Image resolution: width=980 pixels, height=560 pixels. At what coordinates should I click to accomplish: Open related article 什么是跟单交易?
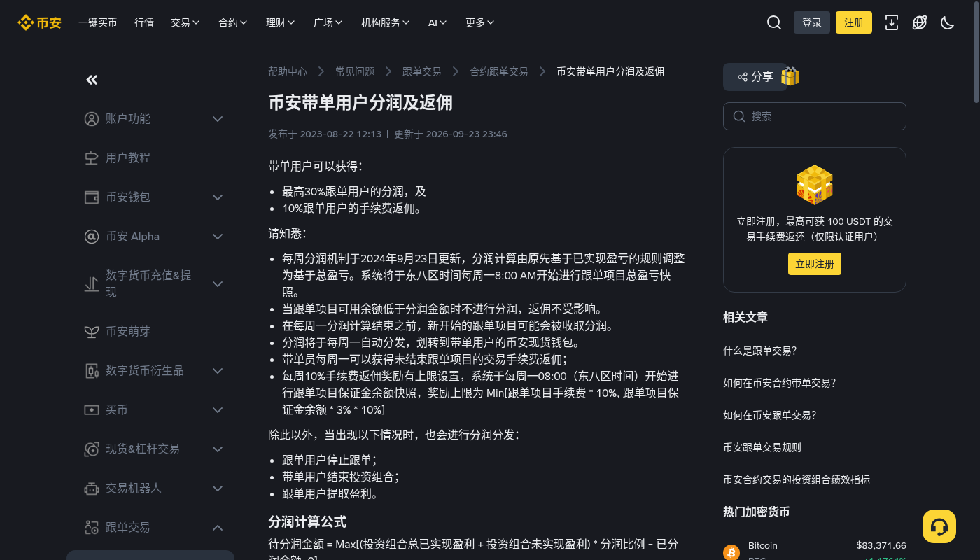(760, 351)
